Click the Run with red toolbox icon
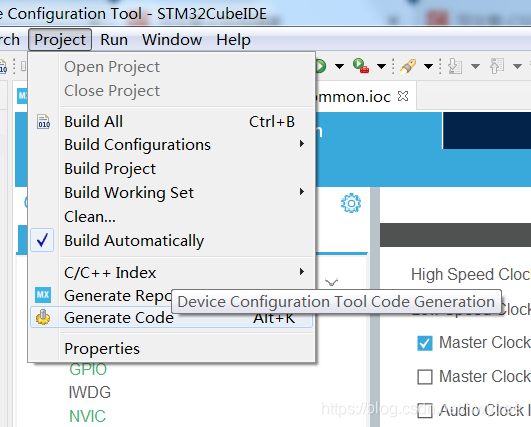The height and width of the screenshot is (427, 531). tap(361, 66)
